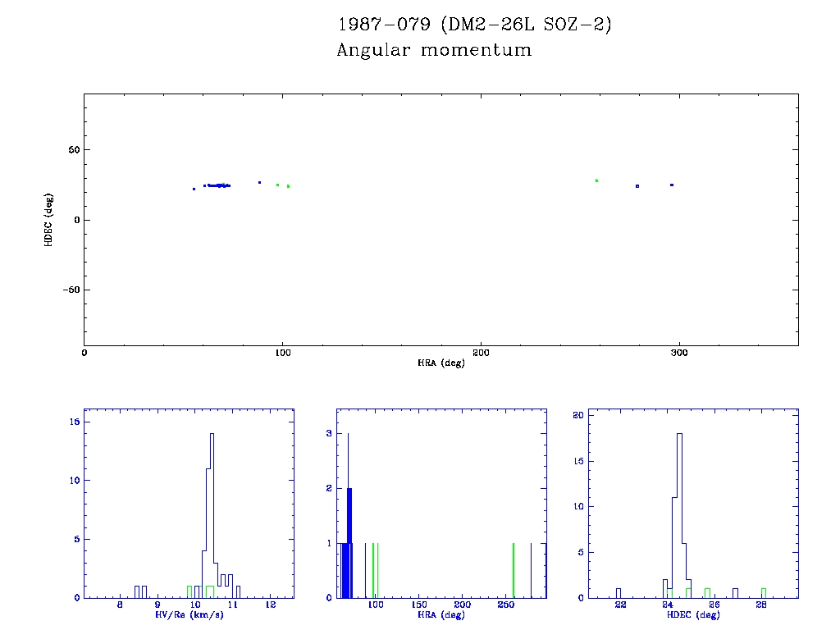Select the green data point near HRA 258
This screenshot has width=840, height=630.
(x=596, y=180)
